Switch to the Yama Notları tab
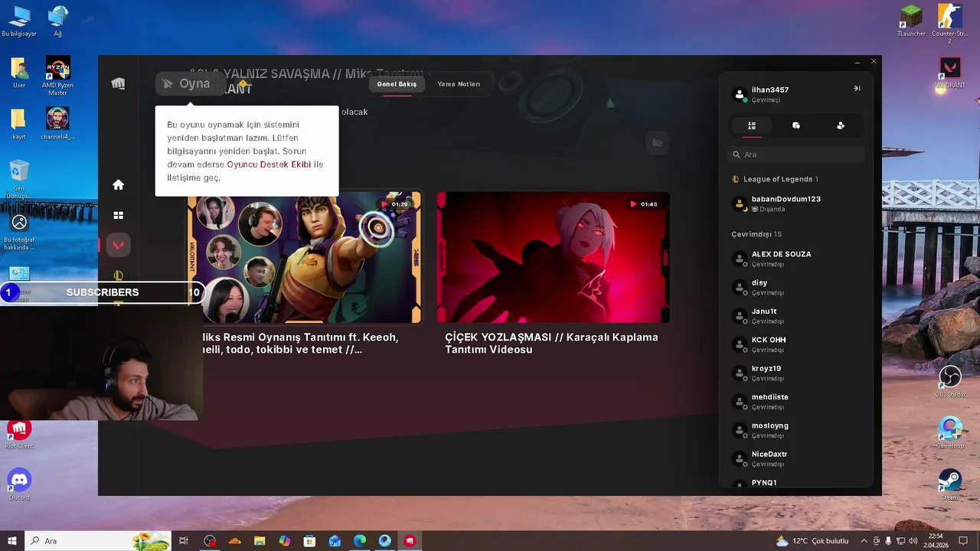980x551 pixels. 459,84
